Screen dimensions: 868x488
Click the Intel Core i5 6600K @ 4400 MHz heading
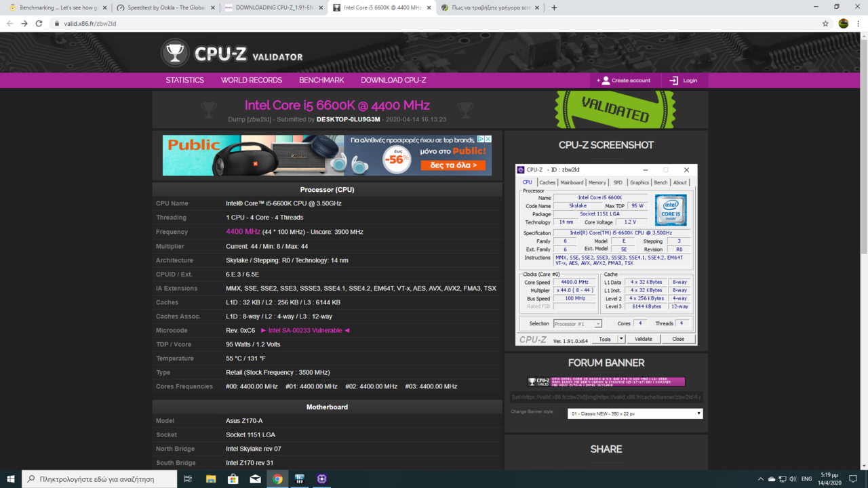tap(337, 105)
